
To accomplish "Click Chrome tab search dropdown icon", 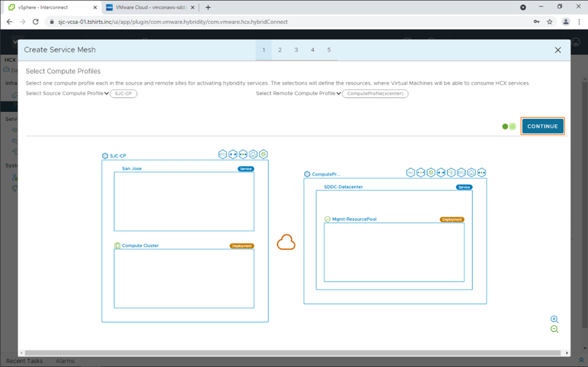I will [523, 7].
